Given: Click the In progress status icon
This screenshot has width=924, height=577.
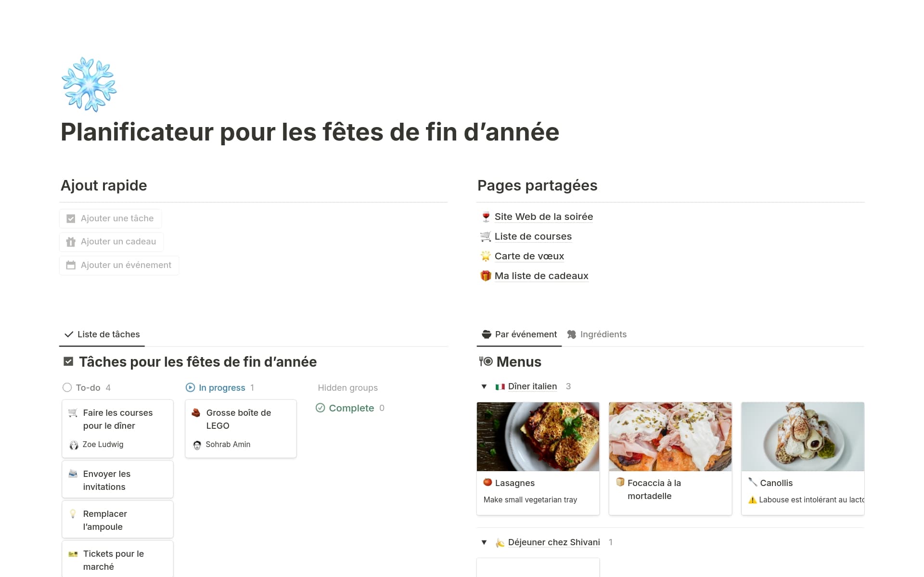Looking at the screenshot, I should (190, 388).
